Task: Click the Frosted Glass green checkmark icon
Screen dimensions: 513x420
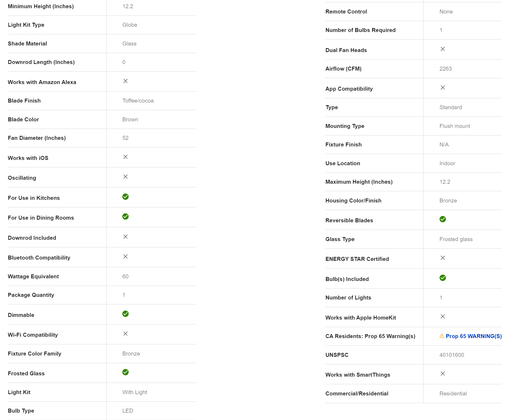Action: 125,372
